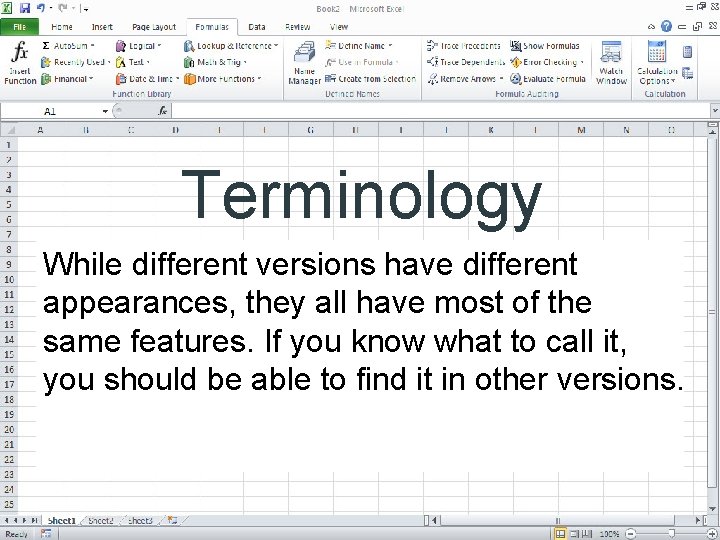Select column A header
The height and width of the screenshot is (540, 720).
(40, 130)
